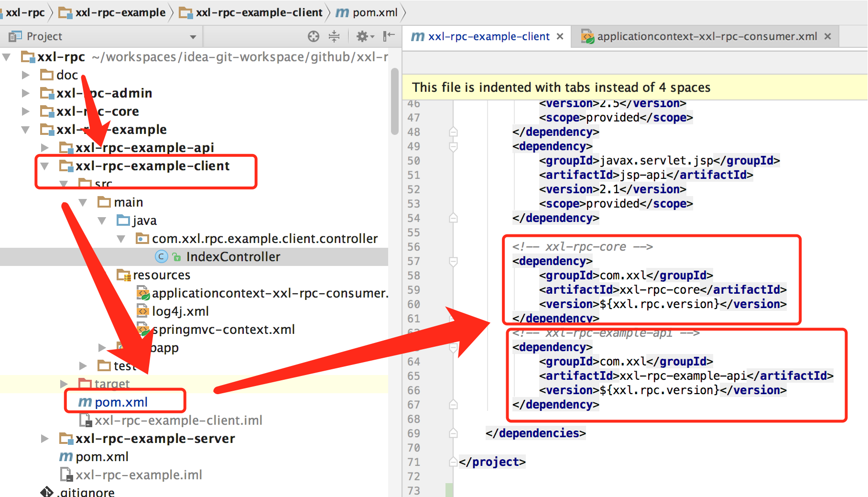The width and height of the screenshot is (868, 497).
Task: Expand the test folder
Action: point(83,366)
